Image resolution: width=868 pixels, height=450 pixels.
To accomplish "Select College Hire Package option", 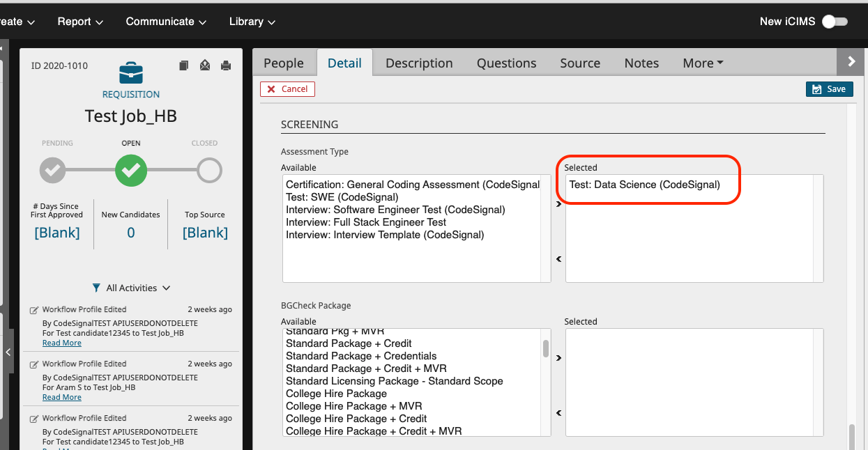I will pos(336,394).
